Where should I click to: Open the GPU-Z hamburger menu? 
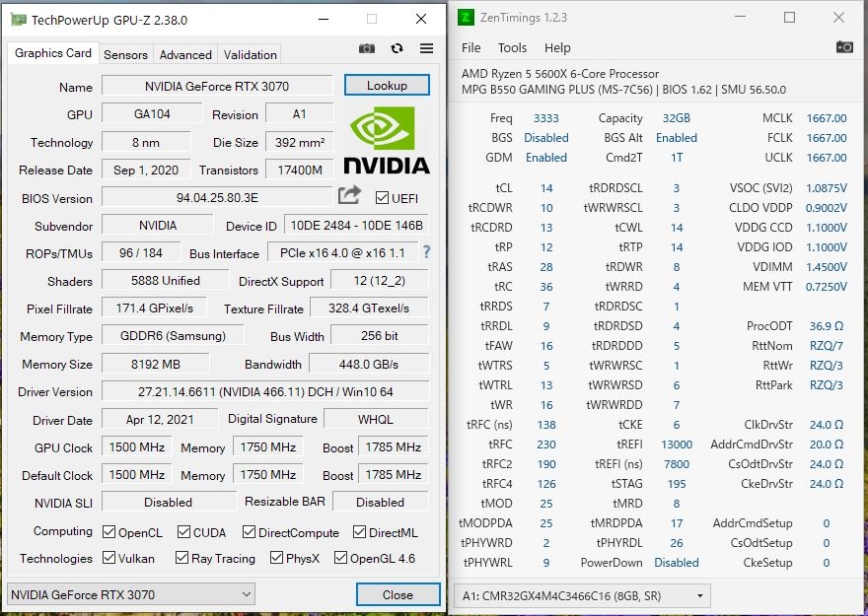point(426,48)
